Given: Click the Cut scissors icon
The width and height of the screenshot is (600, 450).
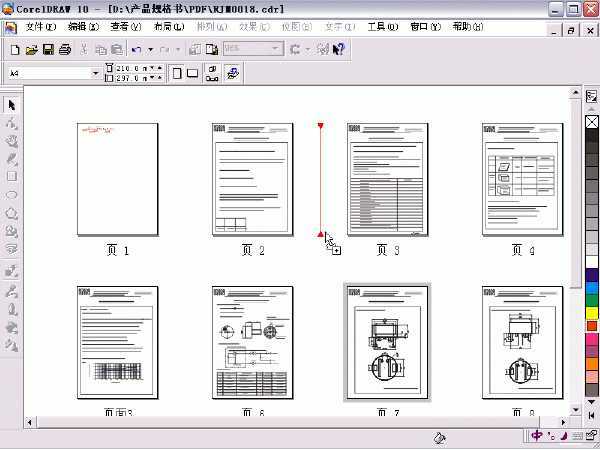Looking at the screenshot, I should coord(84,49).
